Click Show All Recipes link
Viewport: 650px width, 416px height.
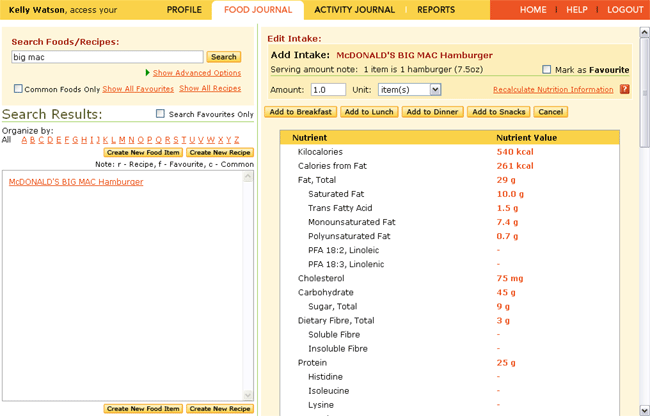[210, 88]
